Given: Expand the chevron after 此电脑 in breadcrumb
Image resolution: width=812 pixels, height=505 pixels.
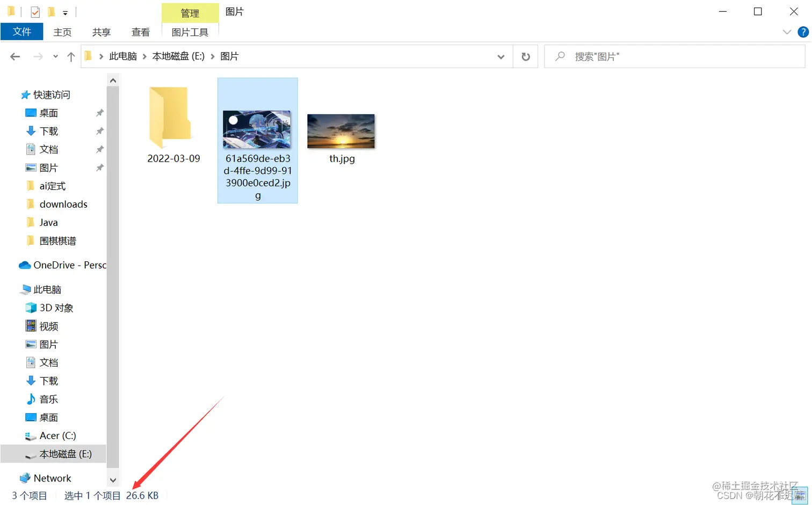Looking at the screenshot, I should (144, 56).
